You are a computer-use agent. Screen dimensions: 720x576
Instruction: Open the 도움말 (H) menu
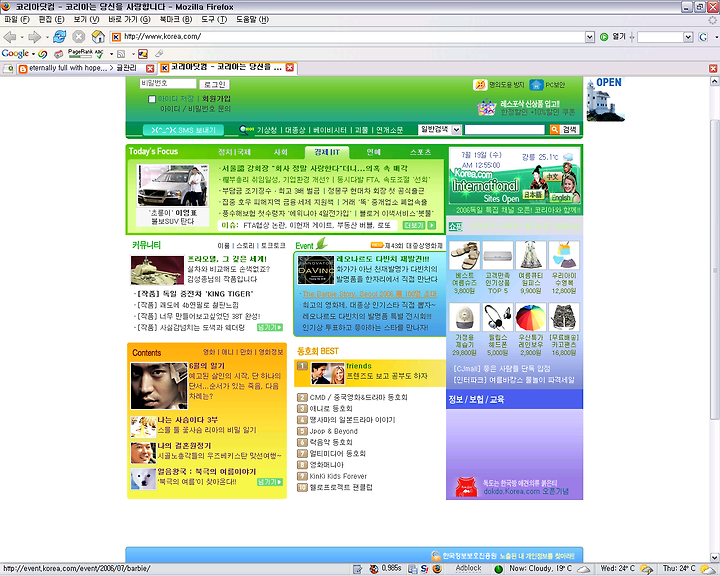[x=252, y=20]
